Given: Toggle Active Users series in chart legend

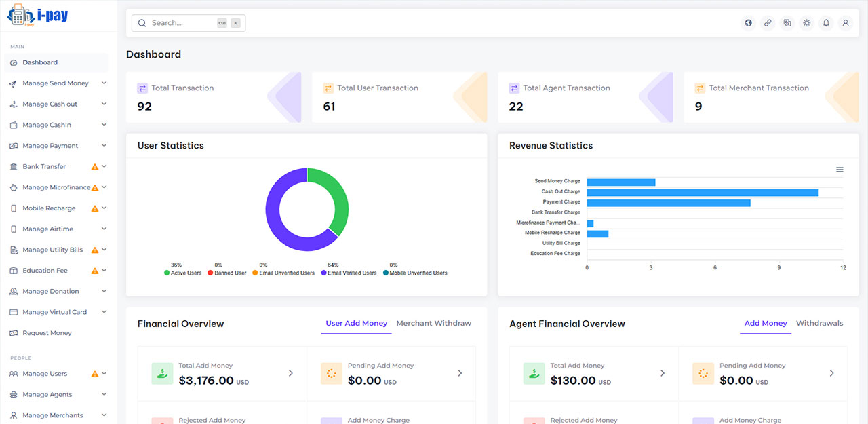Looking at the screenshot, I should coord(182,273).
